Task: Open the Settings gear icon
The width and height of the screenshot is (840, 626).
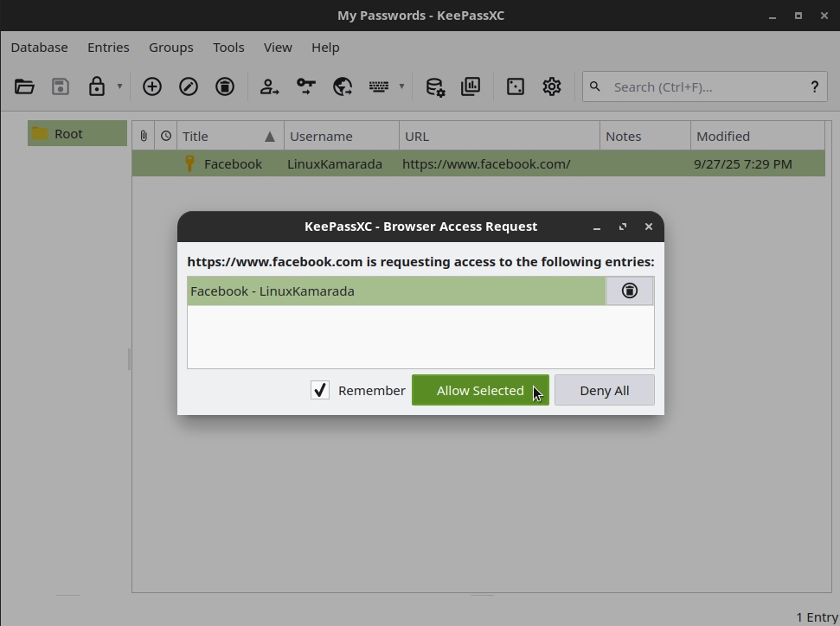Action: (x=552, y=86)
